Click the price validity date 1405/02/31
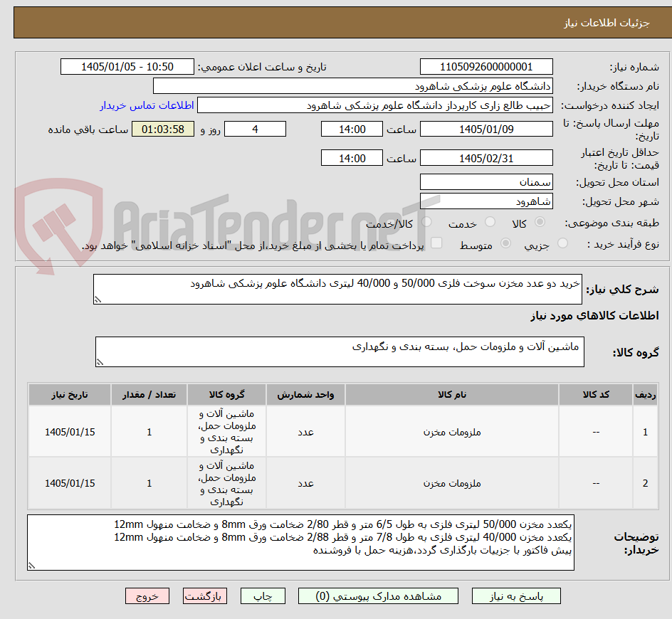Image resolution: width=672 pixels, height=619 pixels. [x=486, y=158]
